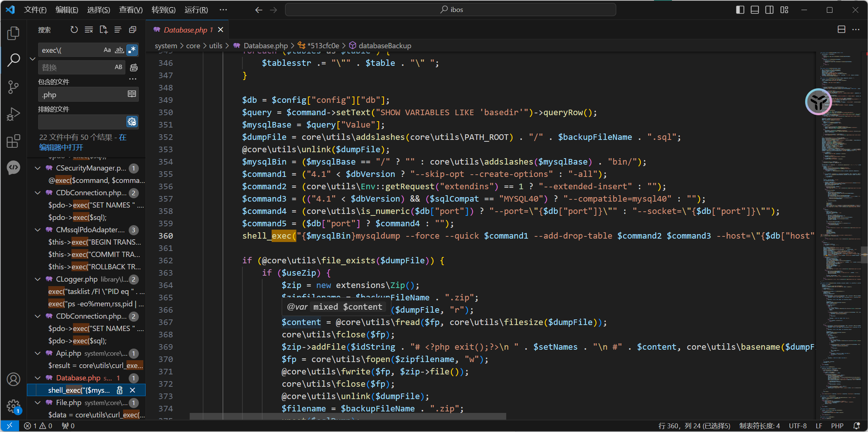The width and height of the screenshot is (868, 432).
Task: Open the Run and Debug view
Action: (13, 114)
